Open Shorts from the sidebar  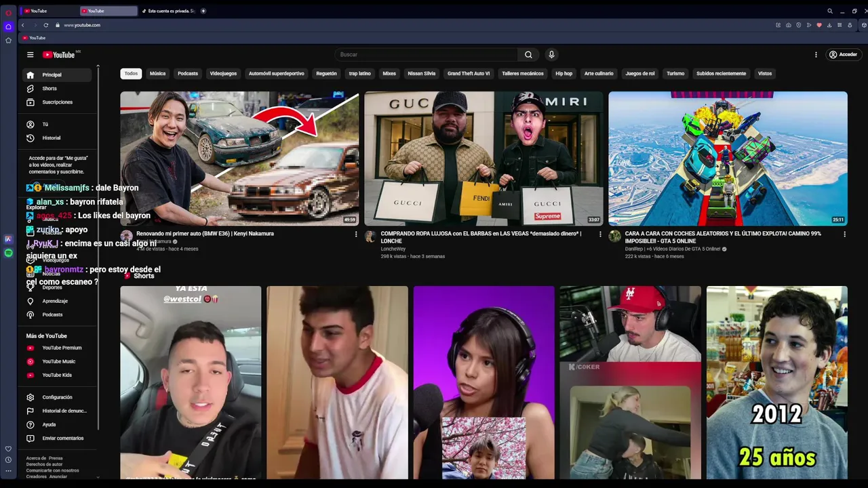[58, 89]
